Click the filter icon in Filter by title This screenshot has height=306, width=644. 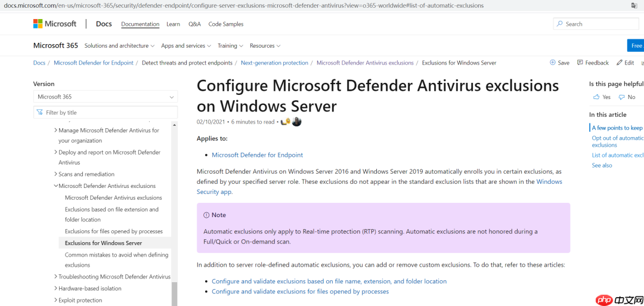coord(40,112)
